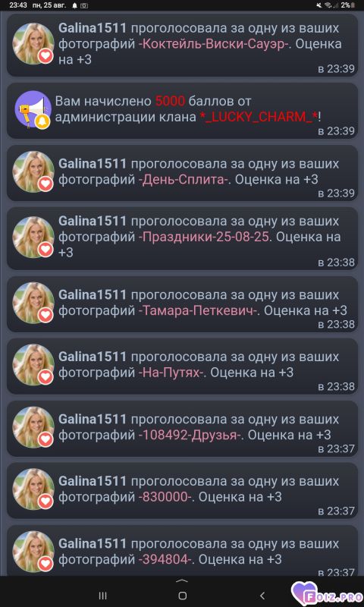The height and width of the screenshot is (607, 364).
Task: Tap Android recent apps navigation icon
Action: pyautogui.click(x=103, y=596)
